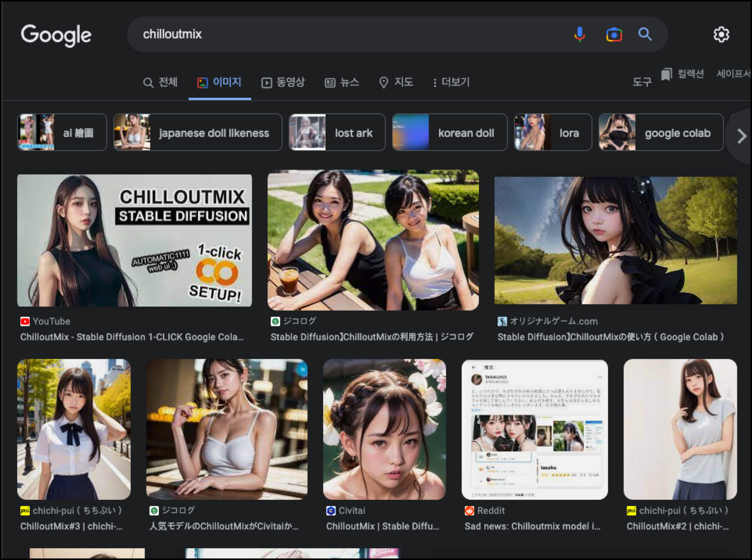Select the 전체 tab
The image size is (752, 560).
[160, 82]
